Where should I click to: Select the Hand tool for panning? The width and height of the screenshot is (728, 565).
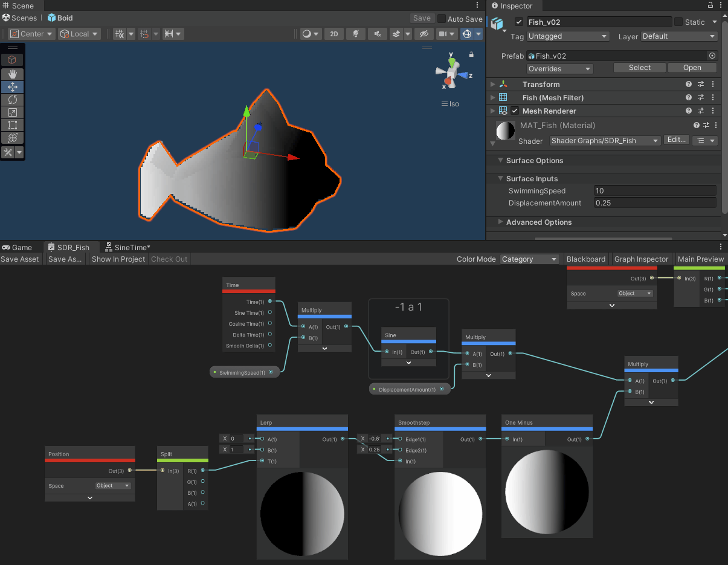click(12, 74)
